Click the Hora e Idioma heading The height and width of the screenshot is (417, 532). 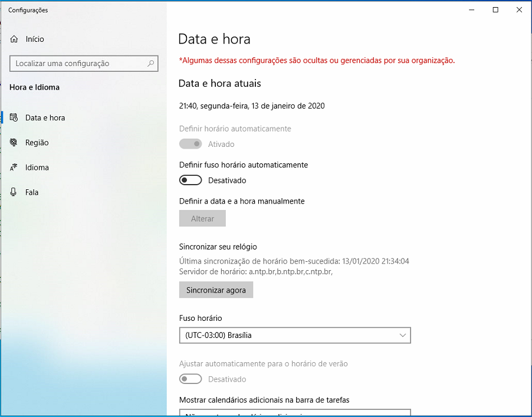pos(35,87)
